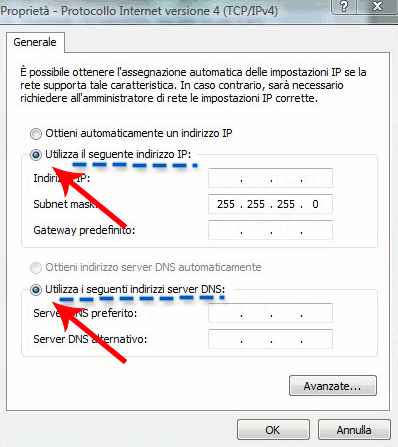Click the Gateway predefinito field

(270, 230)
